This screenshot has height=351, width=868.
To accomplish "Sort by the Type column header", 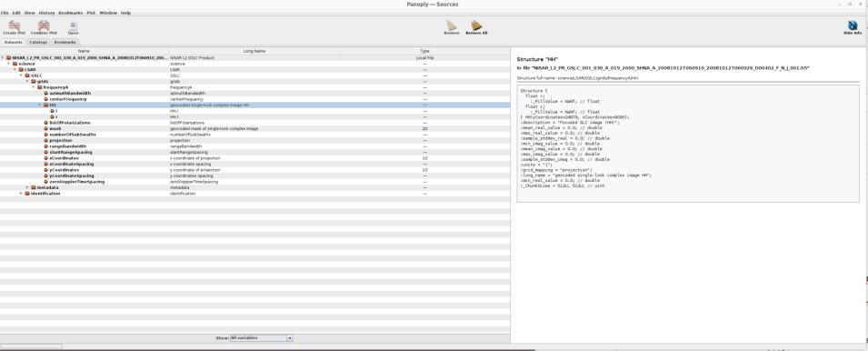I will 424,51.
